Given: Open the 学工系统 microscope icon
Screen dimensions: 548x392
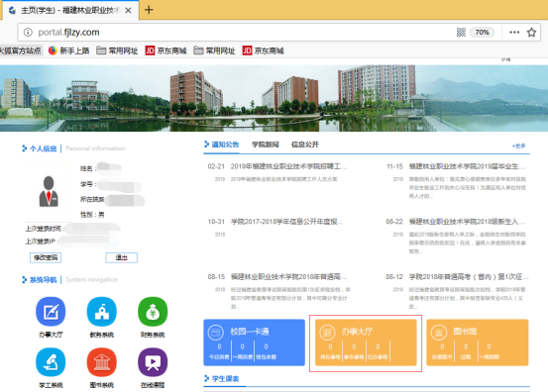Looking at the screenshot, I should click(x=51, y=362).
